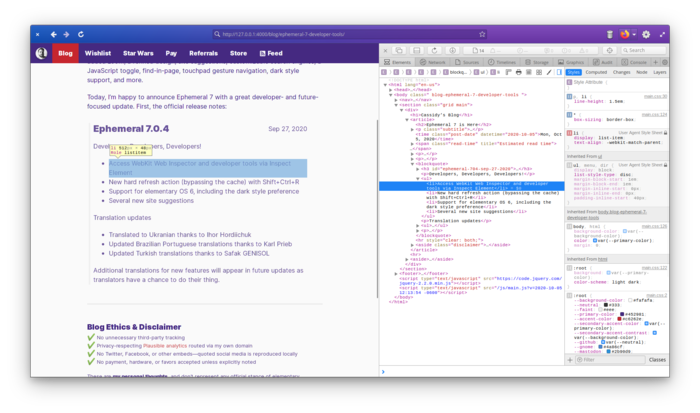Toggle the 'li' user agent rule icon
The height and width of the screenshot is (413, 700).
569,133
